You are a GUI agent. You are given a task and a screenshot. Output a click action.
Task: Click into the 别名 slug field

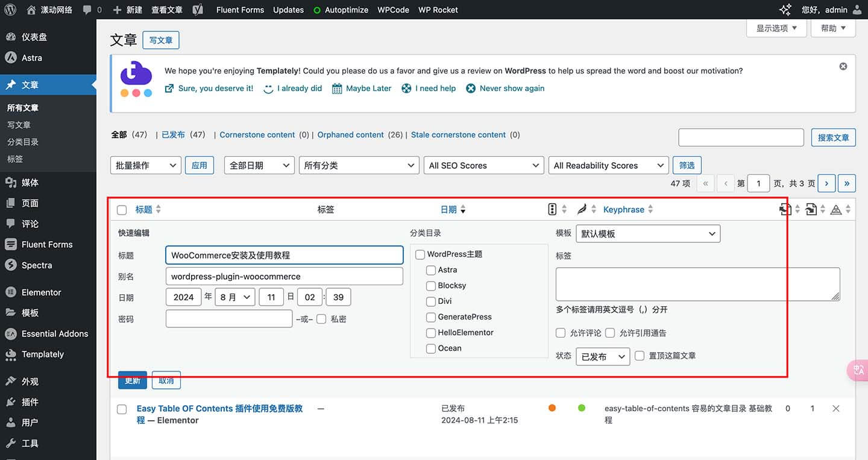coord(284,276)
